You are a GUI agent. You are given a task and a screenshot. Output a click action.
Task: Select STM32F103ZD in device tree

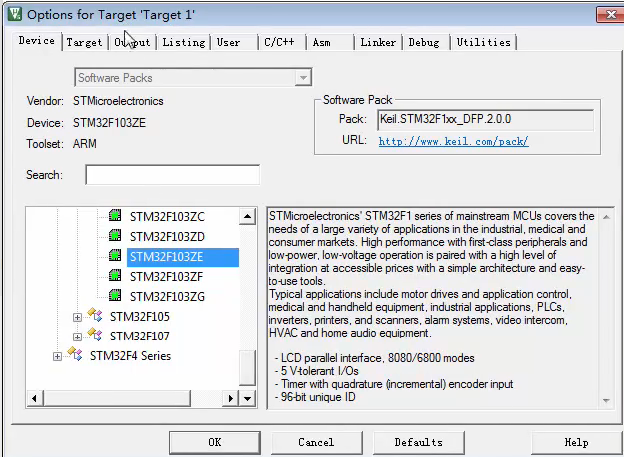(167, 237)
